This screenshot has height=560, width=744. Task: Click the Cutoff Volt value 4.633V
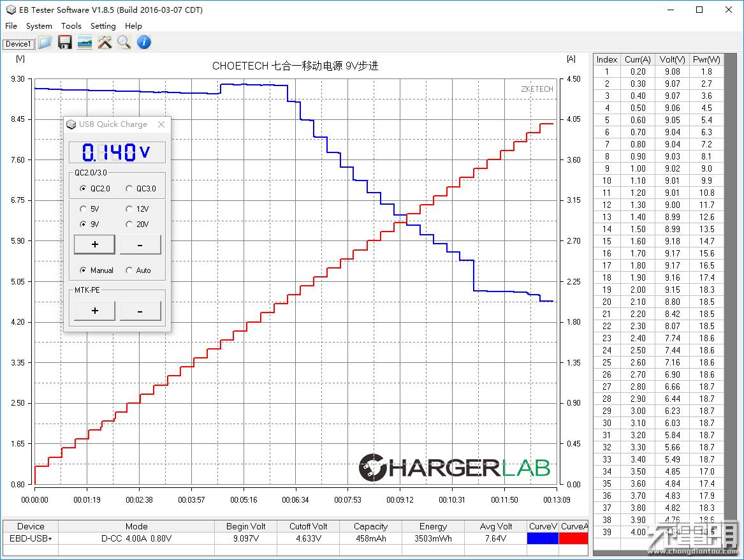[309, 538]
